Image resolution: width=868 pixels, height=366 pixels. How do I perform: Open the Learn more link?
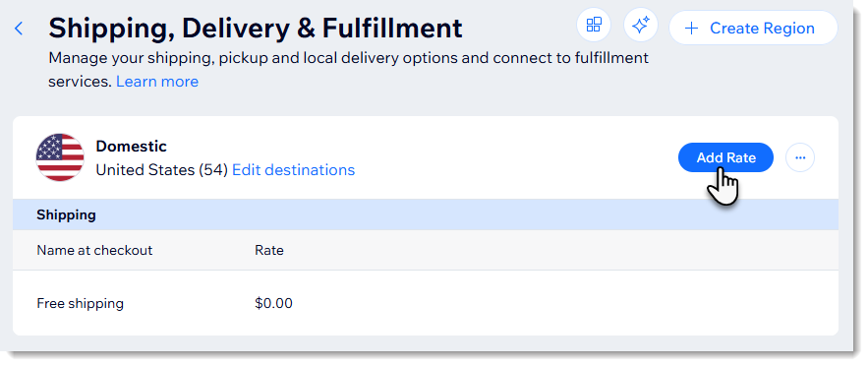pos(157,82)
